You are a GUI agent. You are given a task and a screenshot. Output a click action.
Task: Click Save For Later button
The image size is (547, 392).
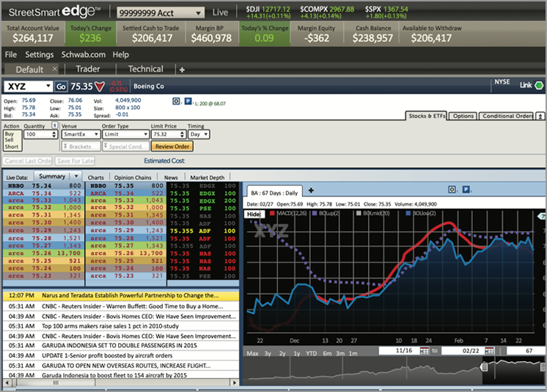(75, 161)
